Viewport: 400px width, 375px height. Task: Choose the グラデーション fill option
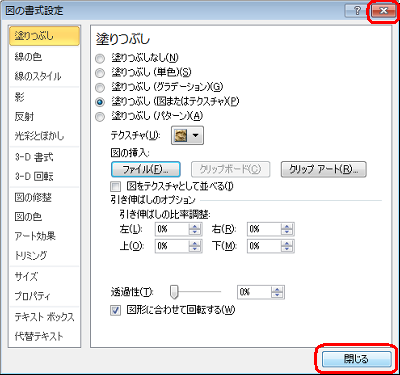click(100, 87)
